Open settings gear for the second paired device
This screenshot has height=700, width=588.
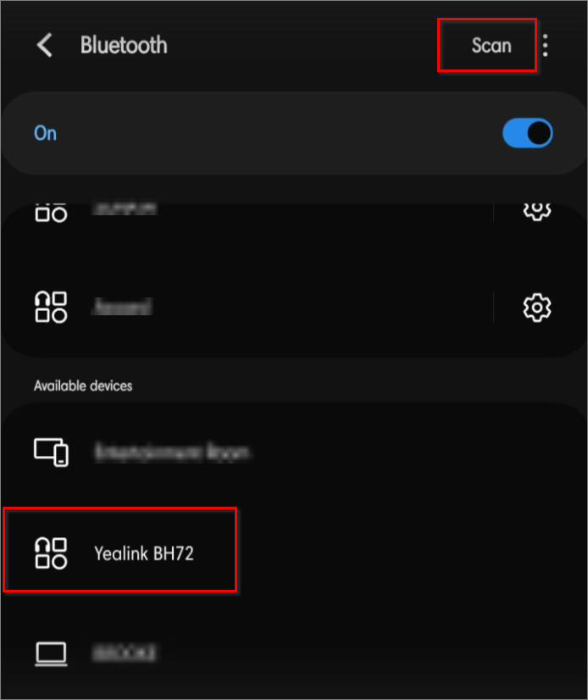[537, 308]
